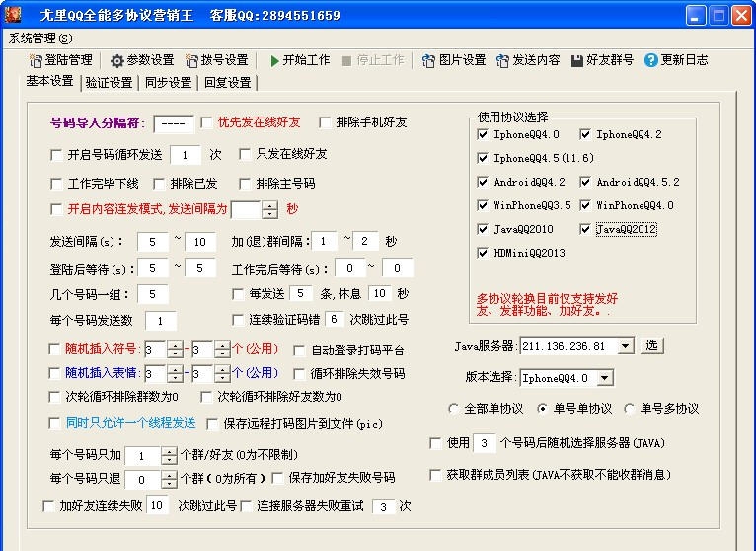Adjust second 随机插入表情 spinner
The width and height of the screenshot is (756, 551).
[222, 374]
